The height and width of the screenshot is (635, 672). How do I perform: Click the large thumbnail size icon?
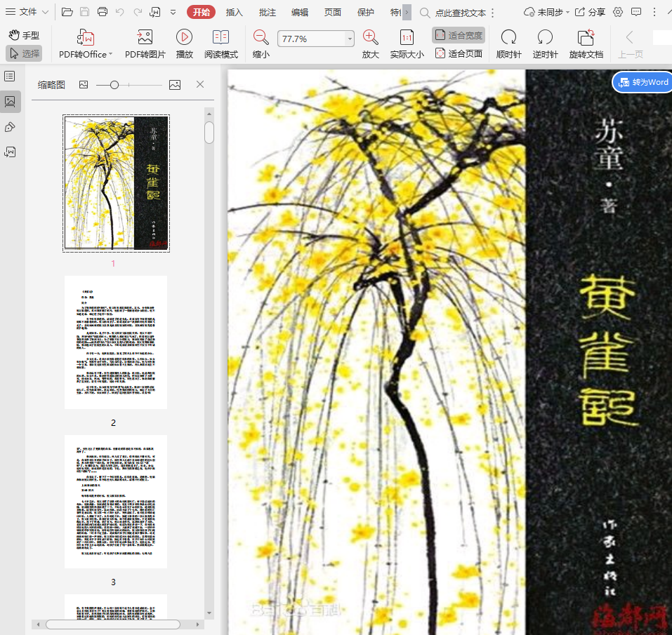(x=175, y=85)
